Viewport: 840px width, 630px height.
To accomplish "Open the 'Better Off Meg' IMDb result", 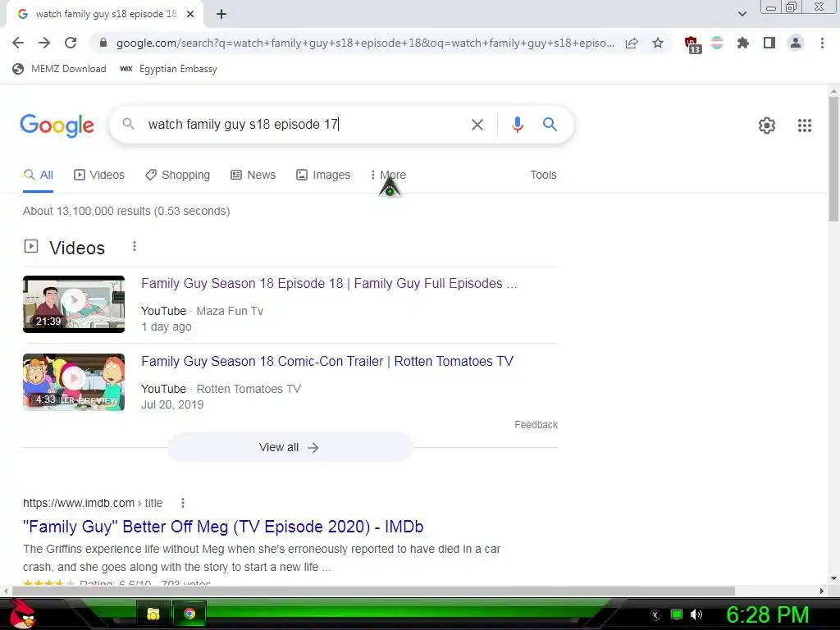I will click(223, 527).
